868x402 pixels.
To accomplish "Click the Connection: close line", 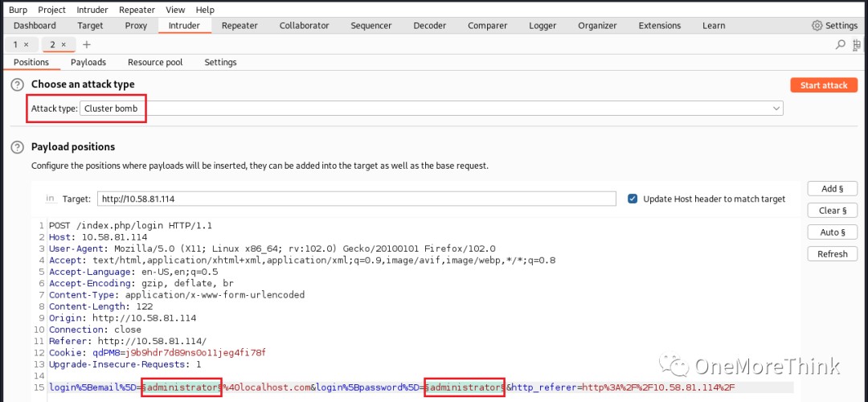I will click(95, 330).
